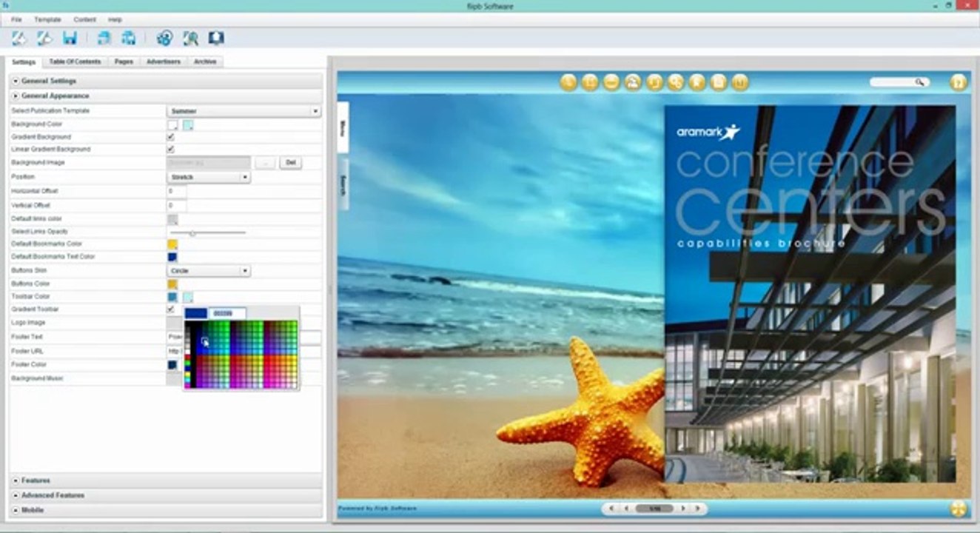Expand the Features section
Screen dimensions: 980x533
(166, 480)
